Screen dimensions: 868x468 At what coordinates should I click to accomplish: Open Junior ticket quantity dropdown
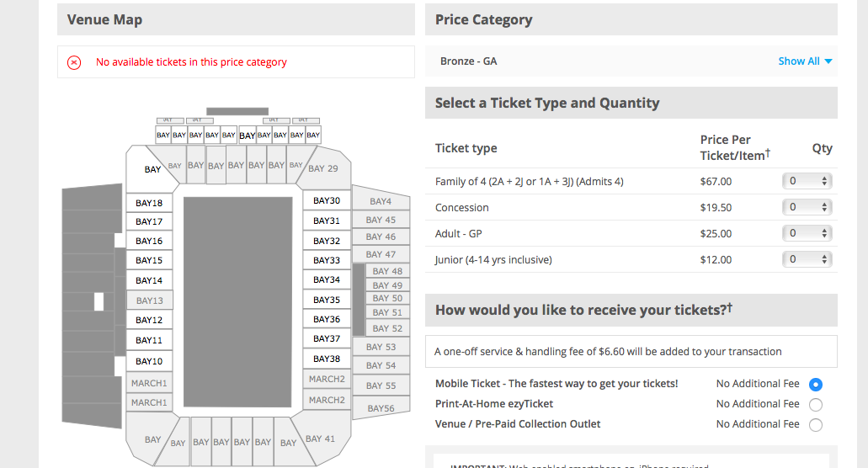click(x=807, y=259)
